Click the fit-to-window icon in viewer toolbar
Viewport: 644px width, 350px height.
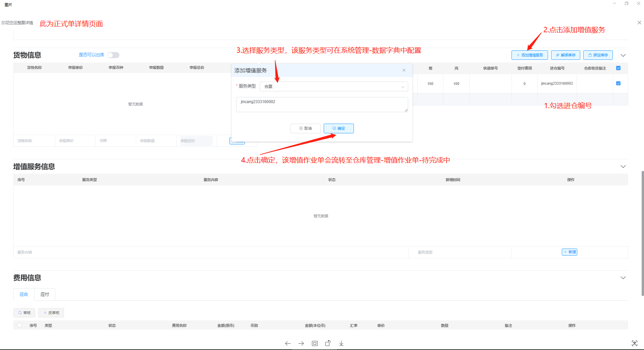click(315, 343)
